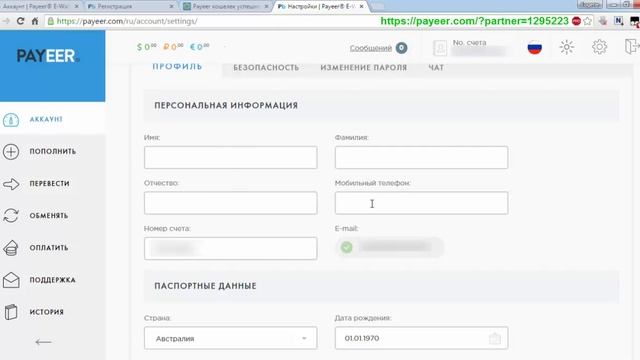Switch to the Payeer кошелек browser tab
Screen dimensions: 640x360
pyautogui.click(x=226, y=7)
